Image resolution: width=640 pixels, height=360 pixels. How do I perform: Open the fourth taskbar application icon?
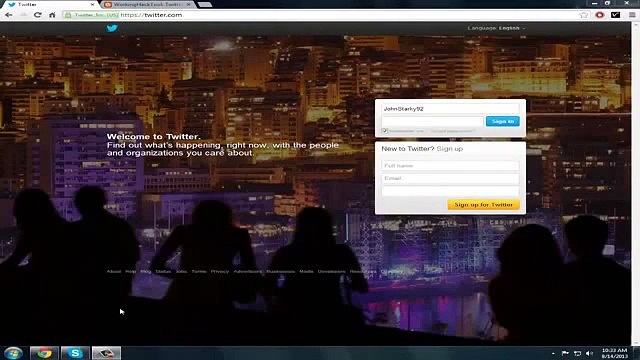click(106, 353)
